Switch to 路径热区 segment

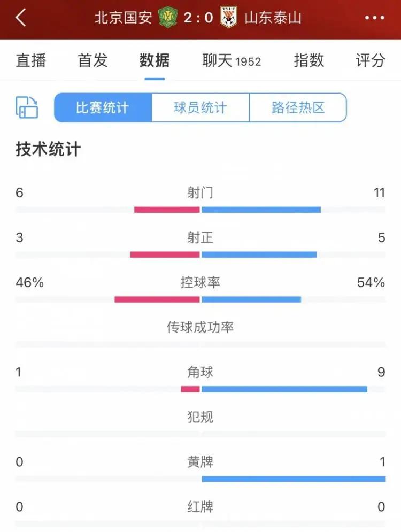pos(298,107)
